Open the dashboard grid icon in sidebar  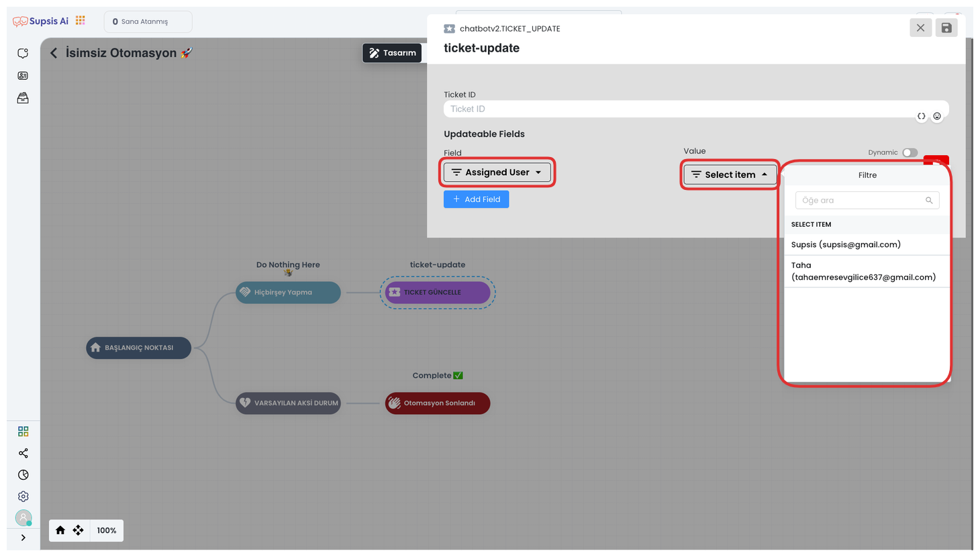click(x=23, y=432)
